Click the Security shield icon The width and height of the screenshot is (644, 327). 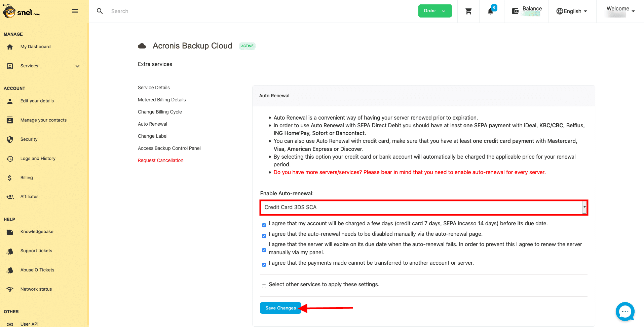click(x=10, y=139)
